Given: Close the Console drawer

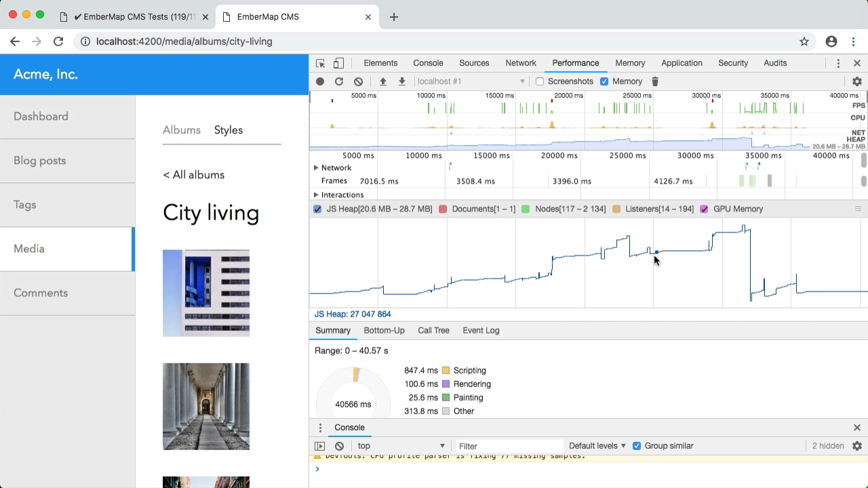Looking at the screenshot, I should (857, 428).
